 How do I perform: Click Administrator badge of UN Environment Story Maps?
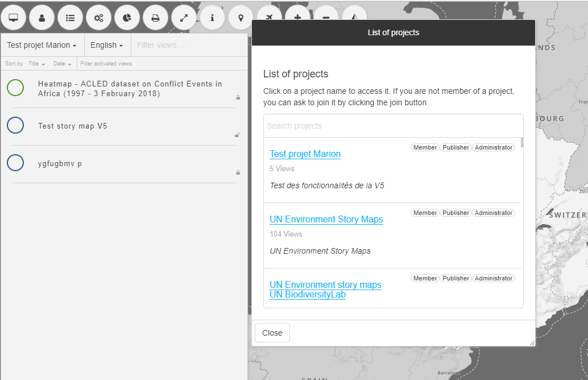point(494,213)
